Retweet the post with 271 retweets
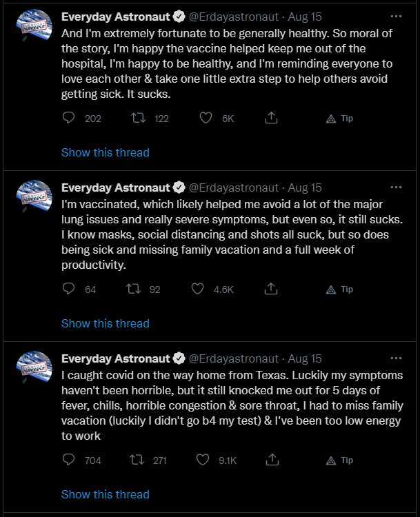 pyautogui.click(x=137, y=460)
